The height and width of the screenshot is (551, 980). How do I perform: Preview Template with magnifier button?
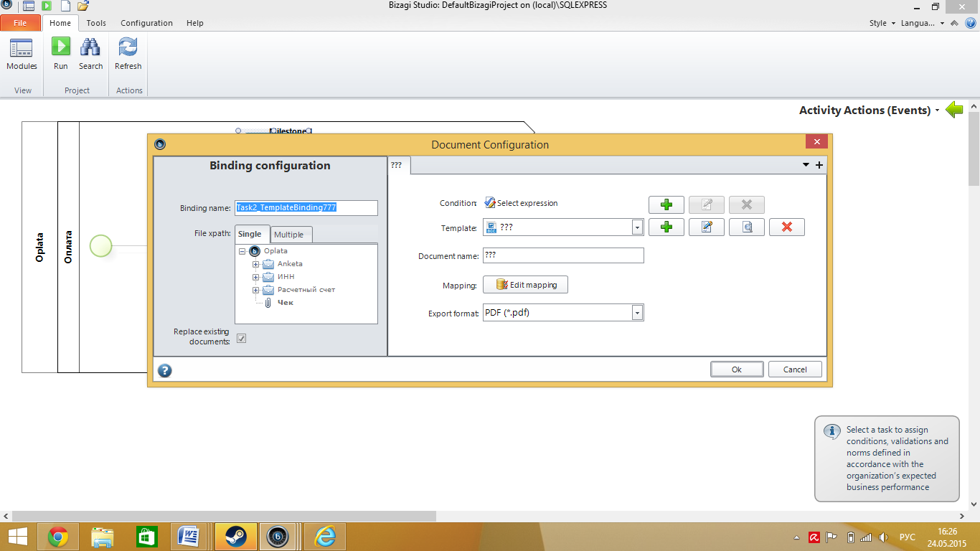pos(747,227)
